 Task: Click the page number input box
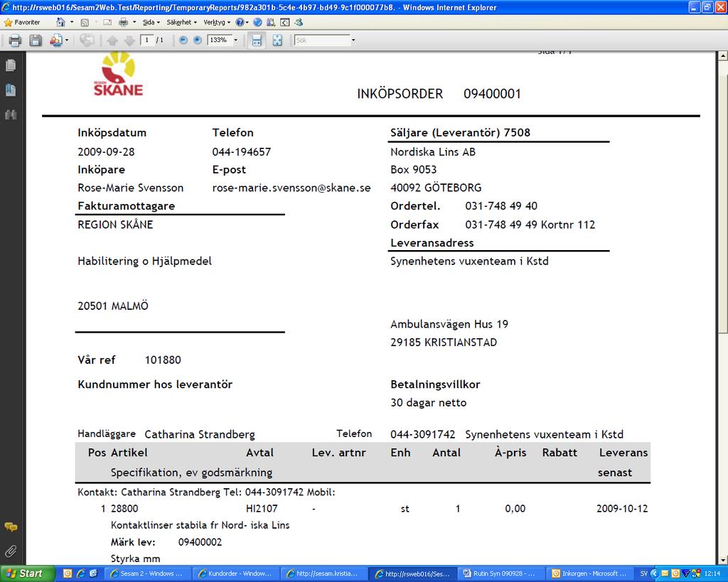[x=147, y=41]
